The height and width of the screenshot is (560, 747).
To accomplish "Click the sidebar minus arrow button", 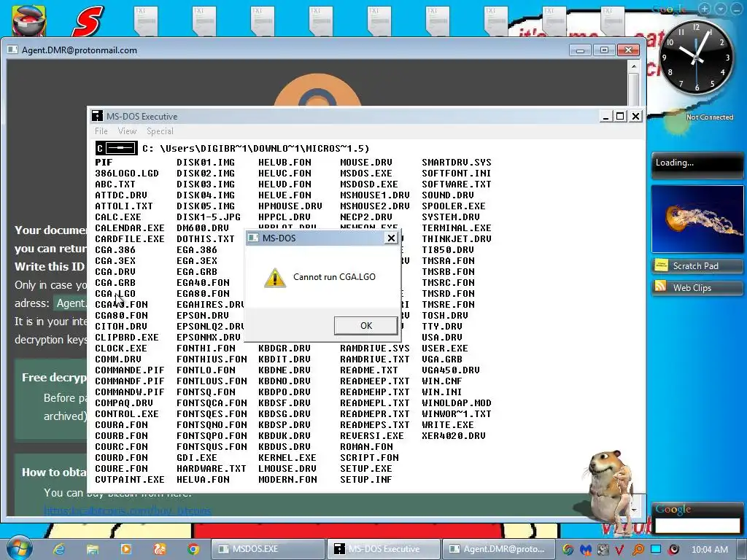I will 736,9.
